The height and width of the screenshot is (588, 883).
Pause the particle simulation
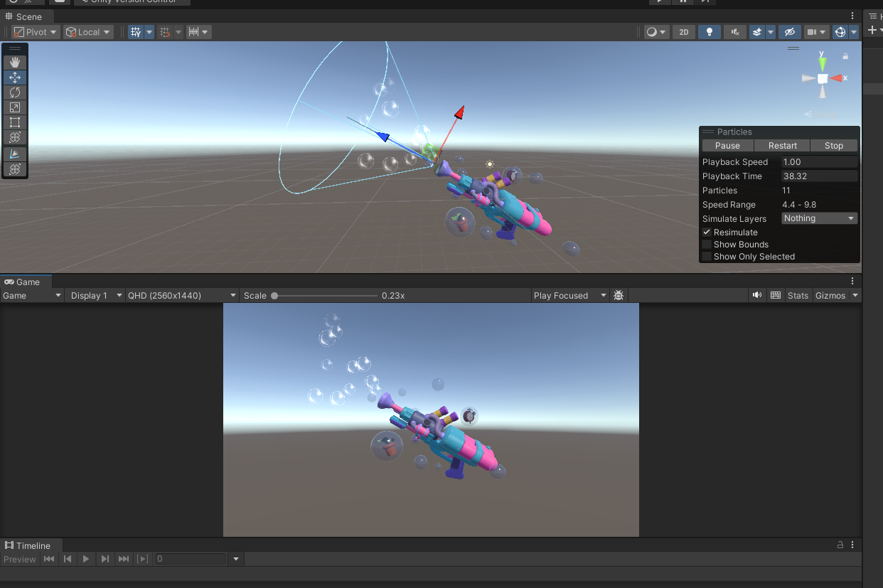pyautogui.click(x=727, y=146)
